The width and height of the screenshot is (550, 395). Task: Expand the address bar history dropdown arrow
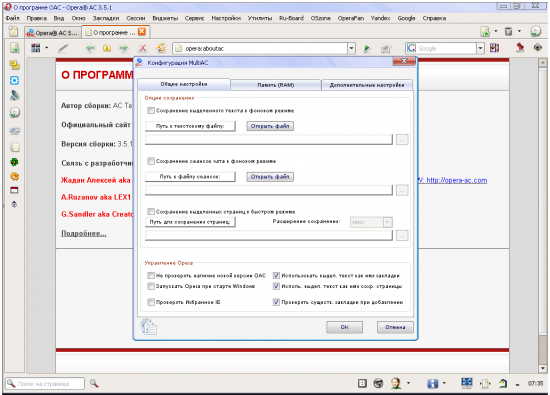tap(351, 48)
